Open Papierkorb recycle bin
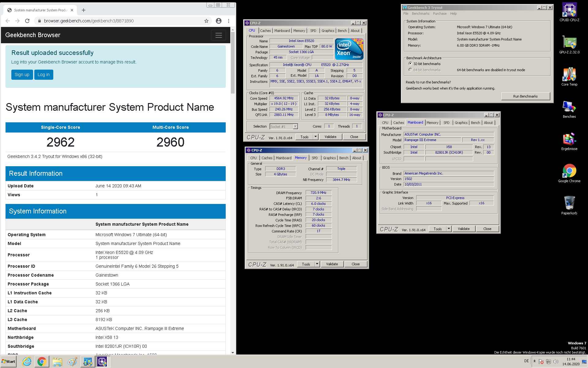This screenshot has width=588, height=368. pos(569,206)
